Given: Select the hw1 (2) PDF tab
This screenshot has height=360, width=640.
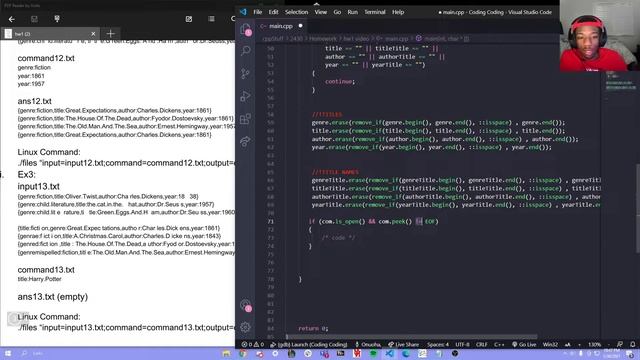Looking at the screenshot, I should click(x=50, y=34).
